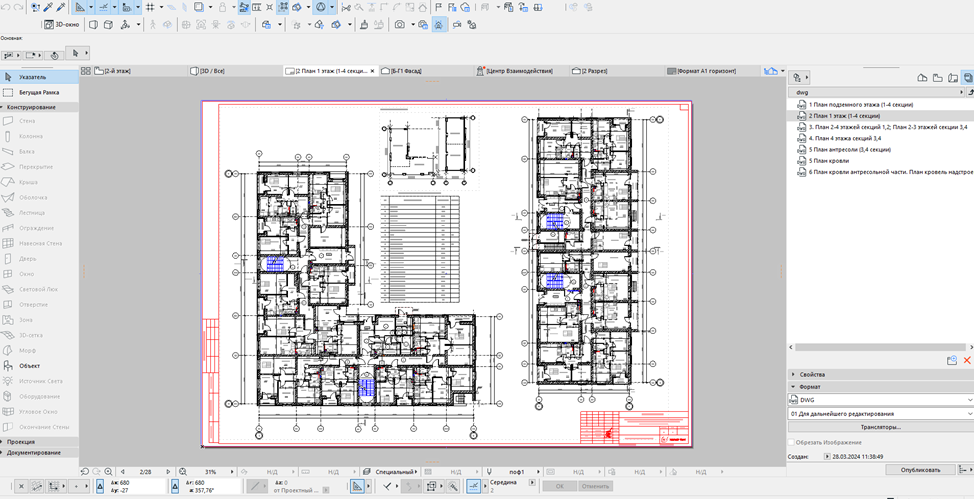Toggle the suspend groups icon in top toolbar
This screenshot has width=974, height=499.
pos(282,7)
